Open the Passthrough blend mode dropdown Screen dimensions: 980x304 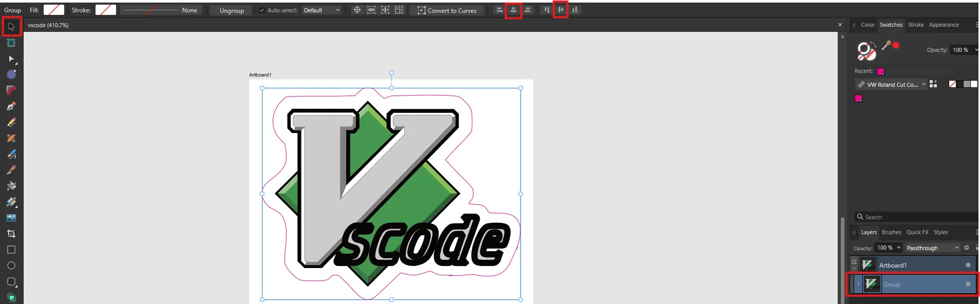[x=932, y=248]
